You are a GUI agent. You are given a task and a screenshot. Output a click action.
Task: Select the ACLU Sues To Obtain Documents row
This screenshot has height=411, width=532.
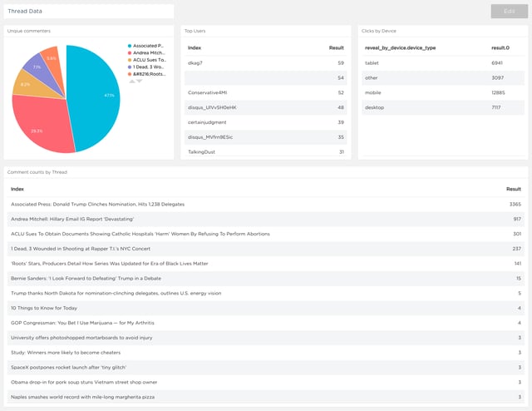click(266, 234)
